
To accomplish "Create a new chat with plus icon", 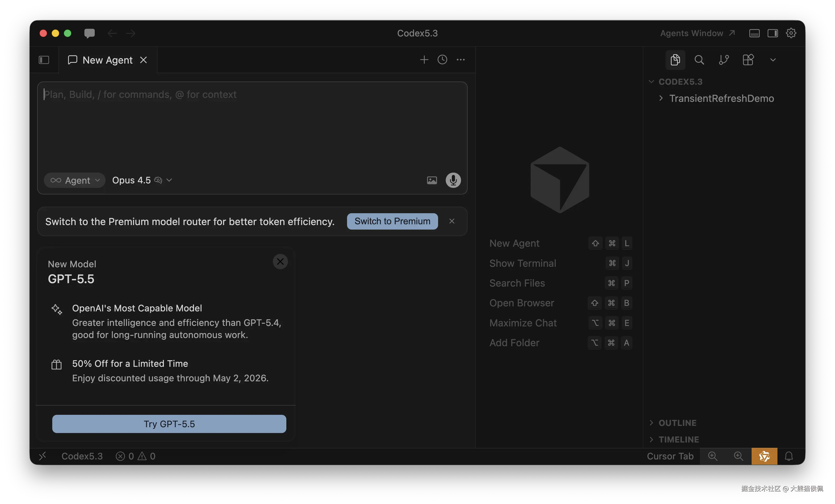I will (424, 60).
